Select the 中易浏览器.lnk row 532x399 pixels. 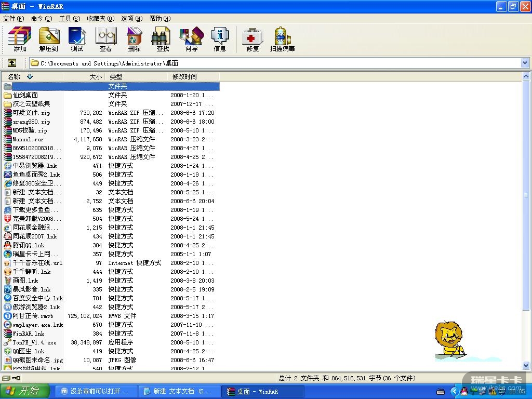[111, 166]
